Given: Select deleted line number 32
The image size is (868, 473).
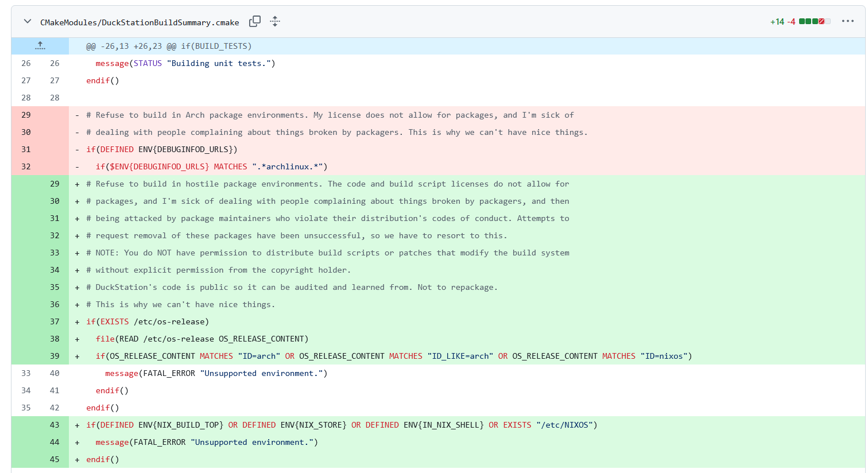Looking at the screenshot, I should pos(26,166).
